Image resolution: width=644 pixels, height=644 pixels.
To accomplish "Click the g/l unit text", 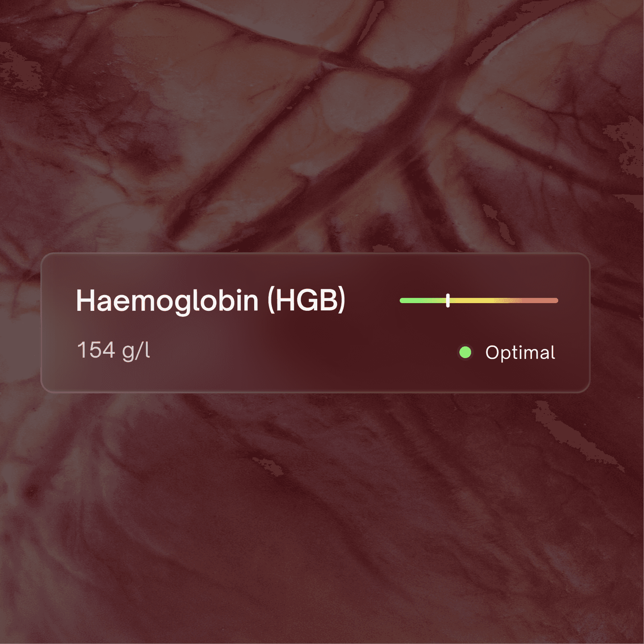I will [136, 351].
